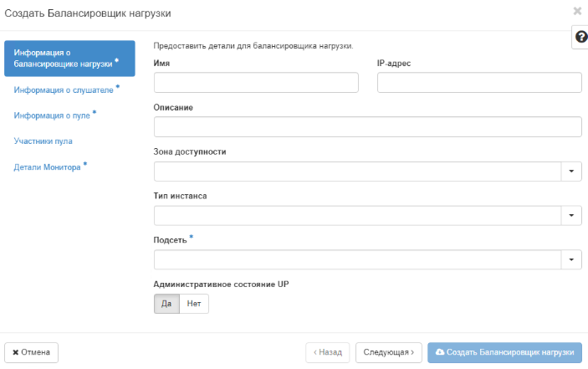This screenshot has height=369, width=588.
Task: Click 'Создать Балансировщик нагрузки' submit button
Action: (504, 352)
